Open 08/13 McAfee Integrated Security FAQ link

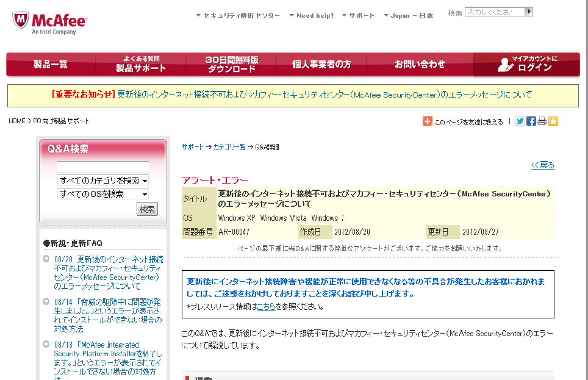pyautogui.click(x=108, y=360)
